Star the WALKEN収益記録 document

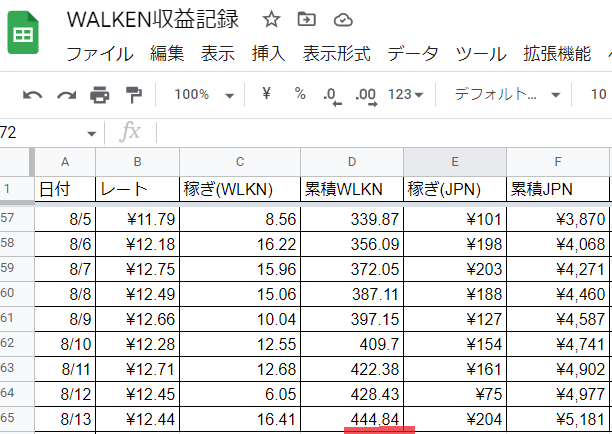click(271, 19)
